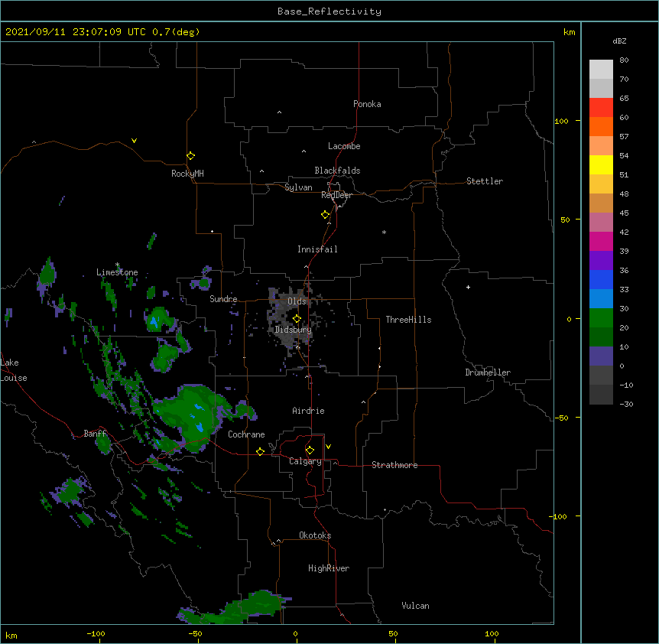Click the Okotoks label
Viewport: 659px width, 644px height.
coord(315,535)
